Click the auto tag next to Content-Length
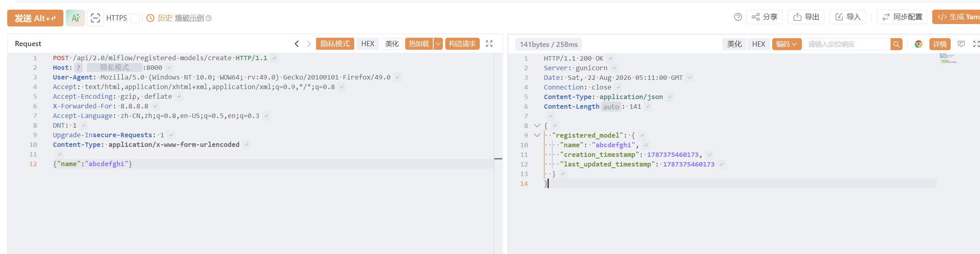 click(611, 107)
